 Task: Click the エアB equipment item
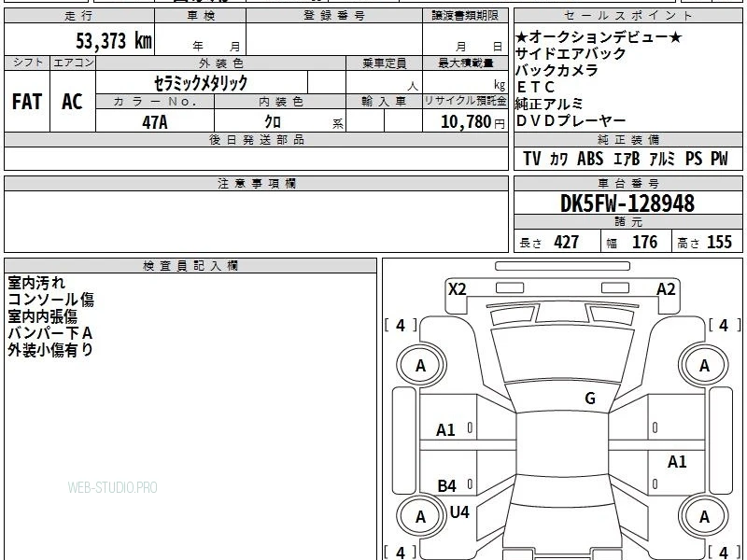pos(627,159)
